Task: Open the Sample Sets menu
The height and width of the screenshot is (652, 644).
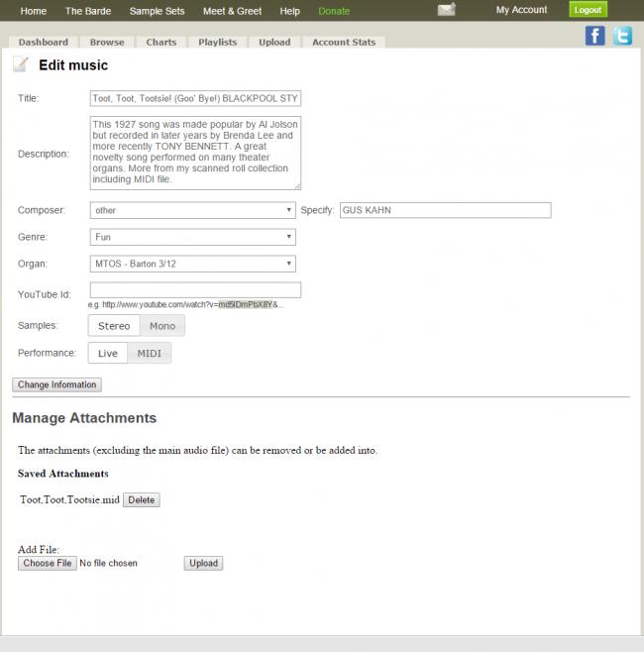Action: [x=157, y=11]
